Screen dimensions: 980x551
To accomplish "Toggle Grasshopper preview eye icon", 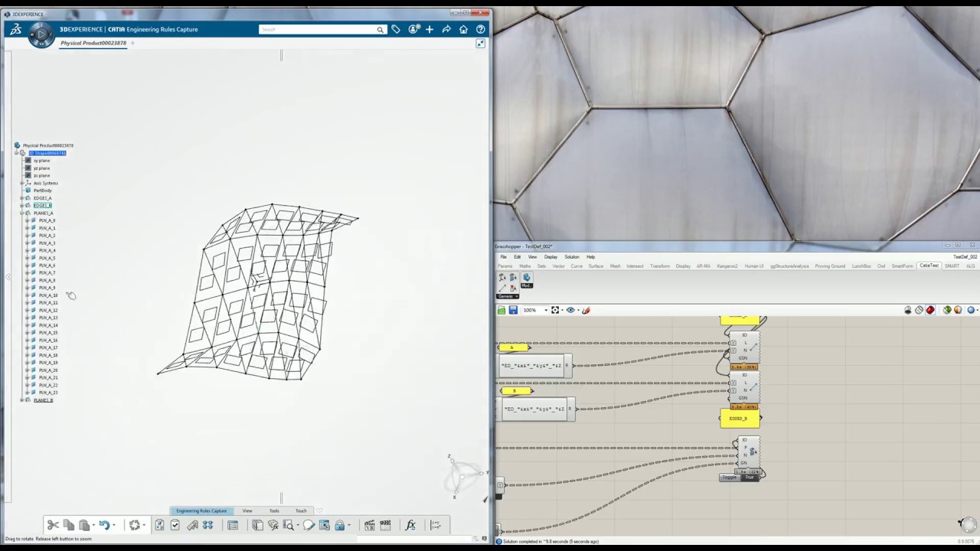I will (x=570, y=310).
